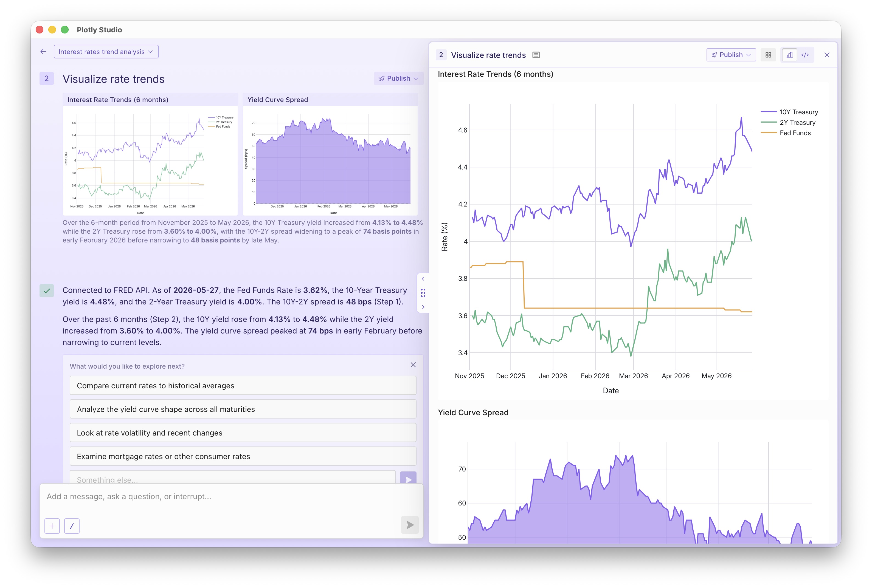872x588 pixels.
Task: Toggle 2Y Treasury legend entry
Action: (x=788, y=123)
